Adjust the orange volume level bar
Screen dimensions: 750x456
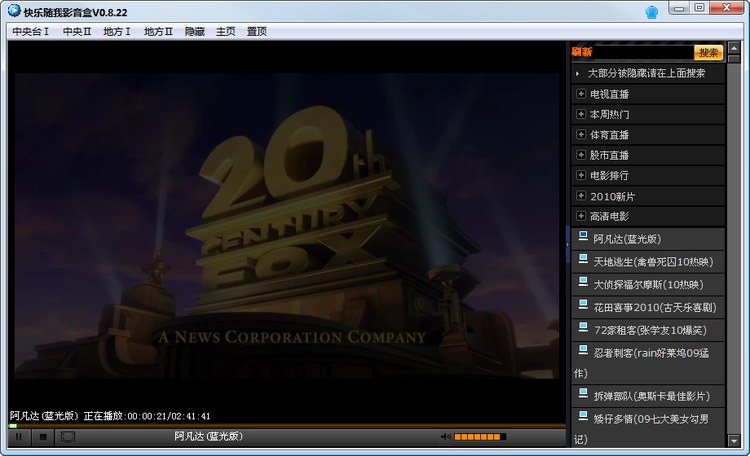pyautogui.click(x=479, y=436)
